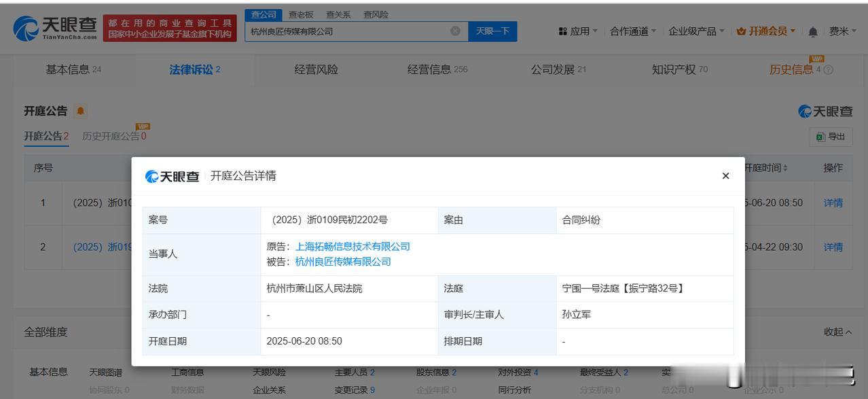Open notifications bell icon

[x=813, y=32]
